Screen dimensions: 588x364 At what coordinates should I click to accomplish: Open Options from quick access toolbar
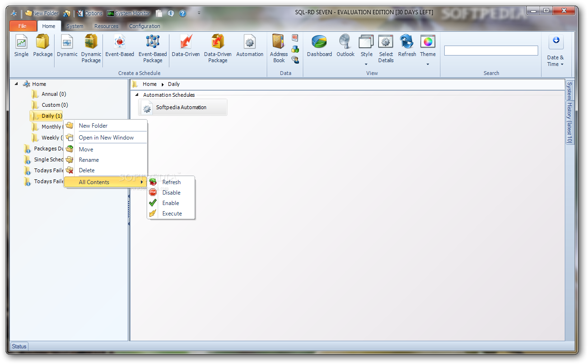coord(90,13)
